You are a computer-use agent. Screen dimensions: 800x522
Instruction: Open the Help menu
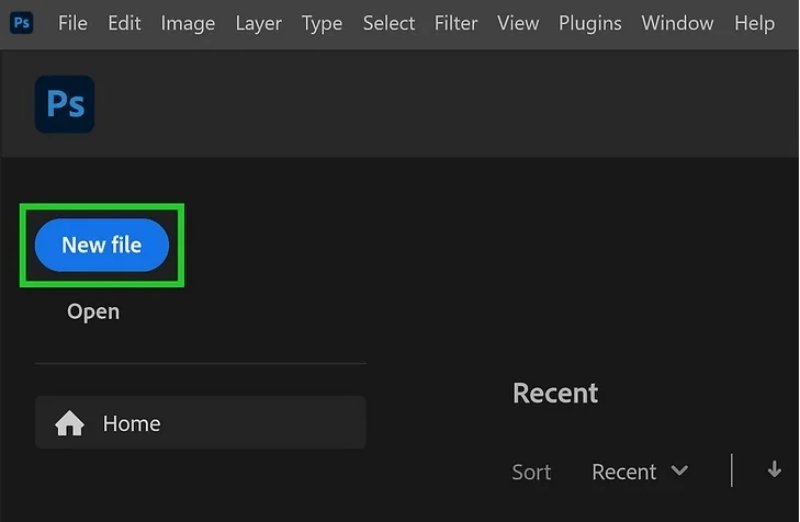pyautogui.click(x=755, y=24)
